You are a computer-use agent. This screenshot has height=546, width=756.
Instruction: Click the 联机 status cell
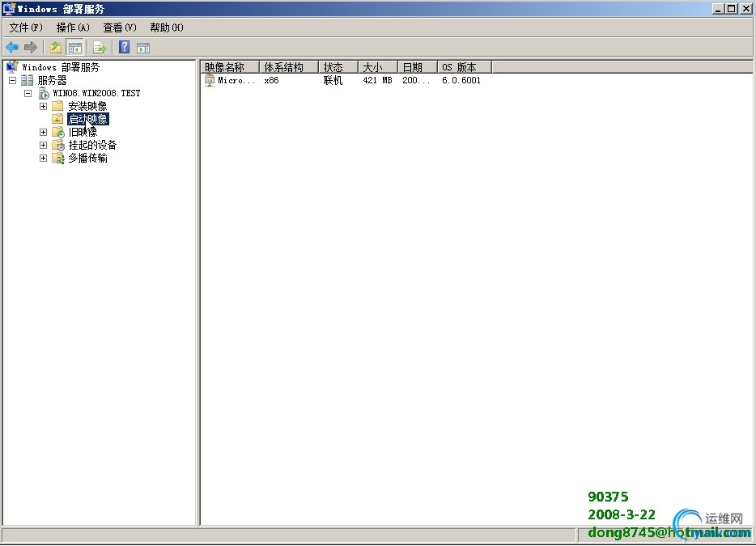coord(333,80)
